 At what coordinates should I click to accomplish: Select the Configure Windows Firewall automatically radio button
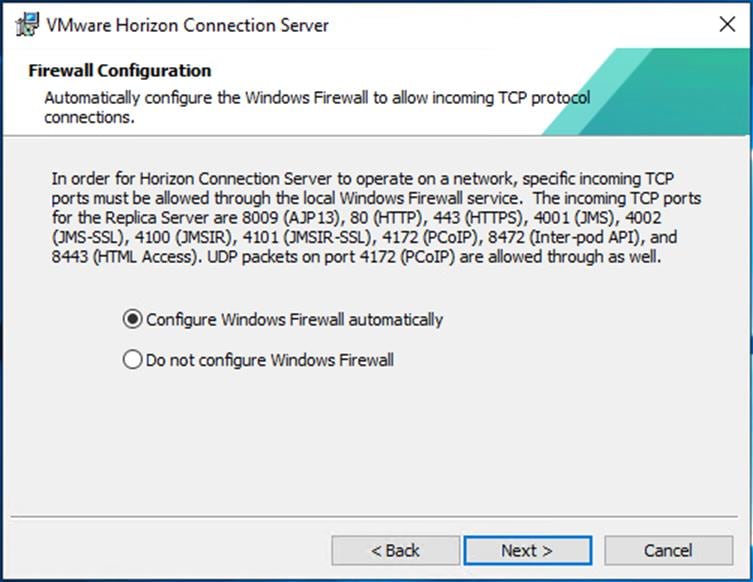tap(132, 320)
